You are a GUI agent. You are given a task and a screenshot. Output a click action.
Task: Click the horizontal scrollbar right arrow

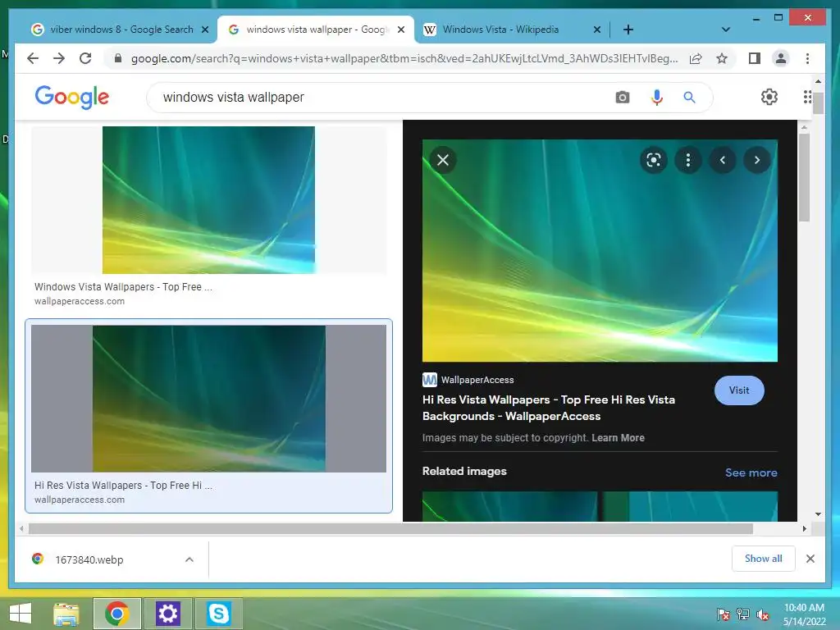tap(804, 529)
